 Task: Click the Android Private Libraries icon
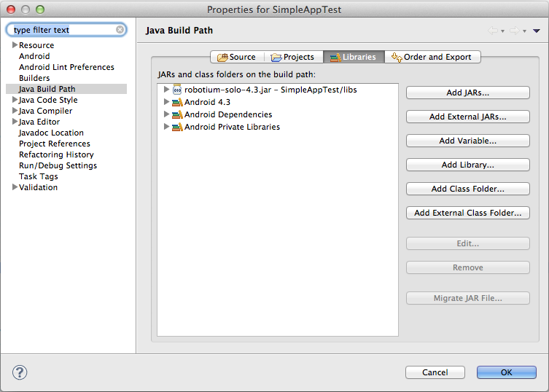pos(177,127)
